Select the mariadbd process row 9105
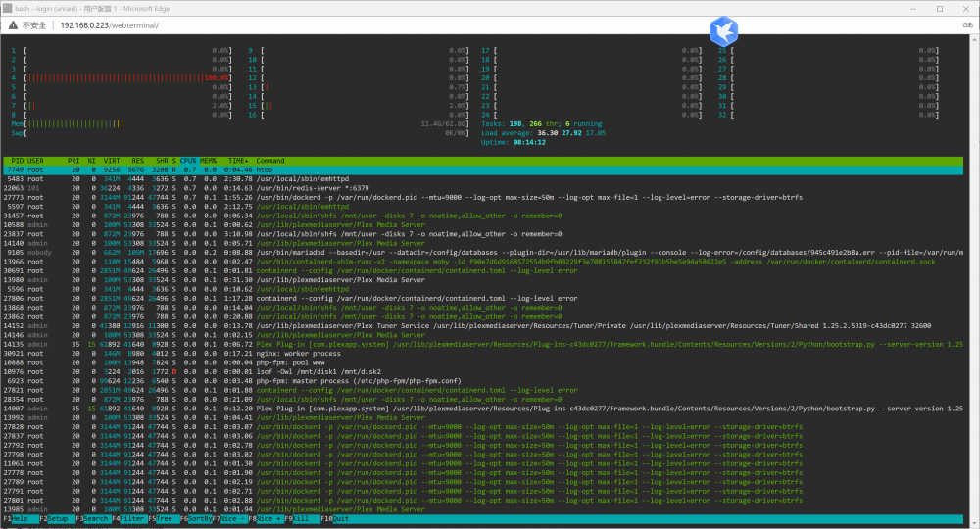Viewport: 980px width, 529px height. click(483, 253)
